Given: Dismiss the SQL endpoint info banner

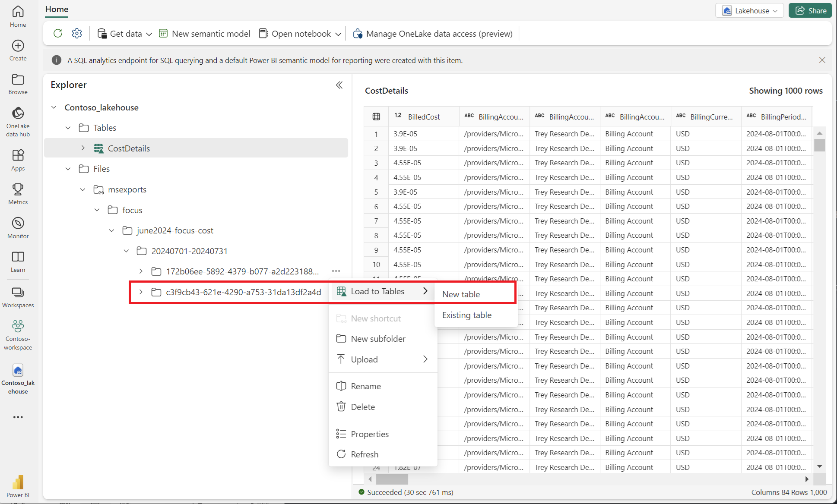Looking at the screenshot, I should [x=822, y=60].
